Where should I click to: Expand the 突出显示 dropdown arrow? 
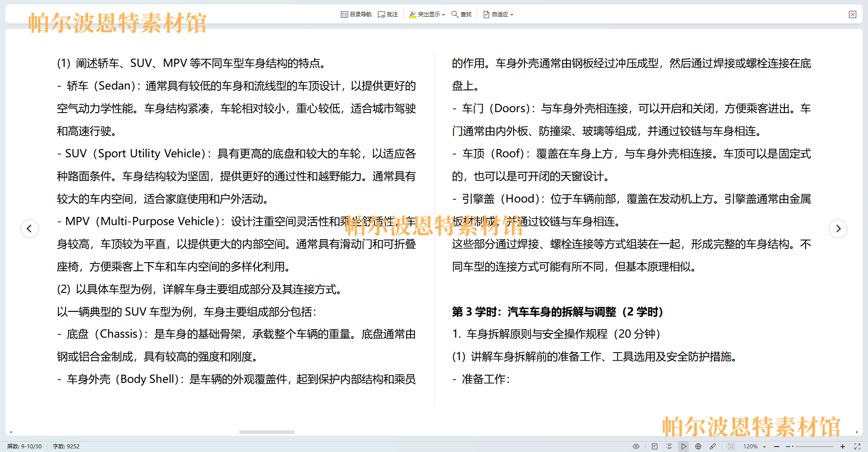443,14
